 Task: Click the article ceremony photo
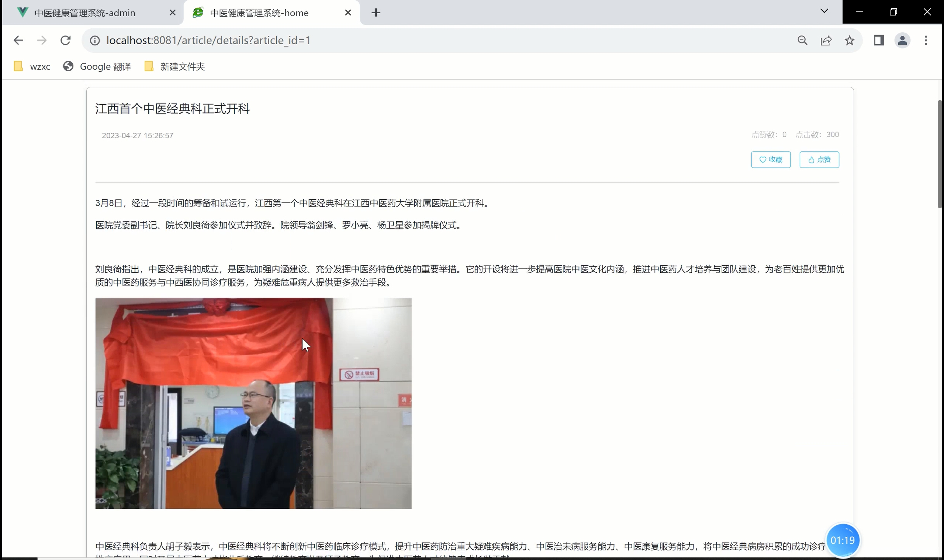click(253, 403)
